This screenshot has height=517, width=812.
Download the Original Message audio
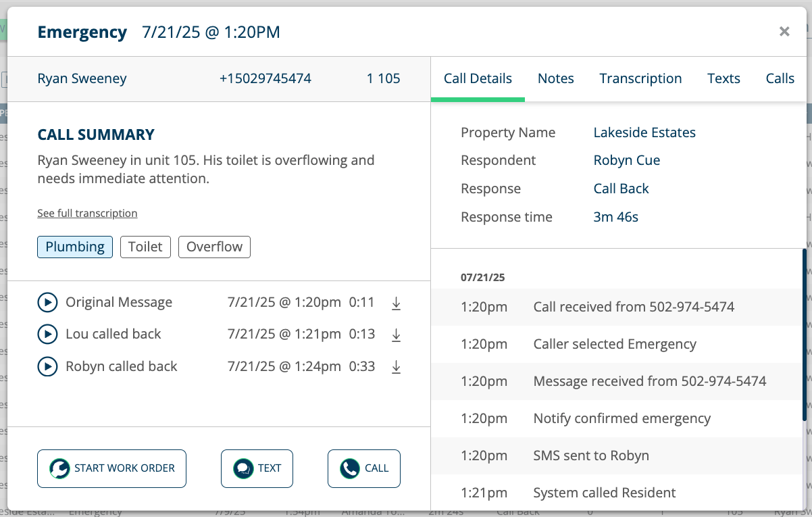click(397, 303)
